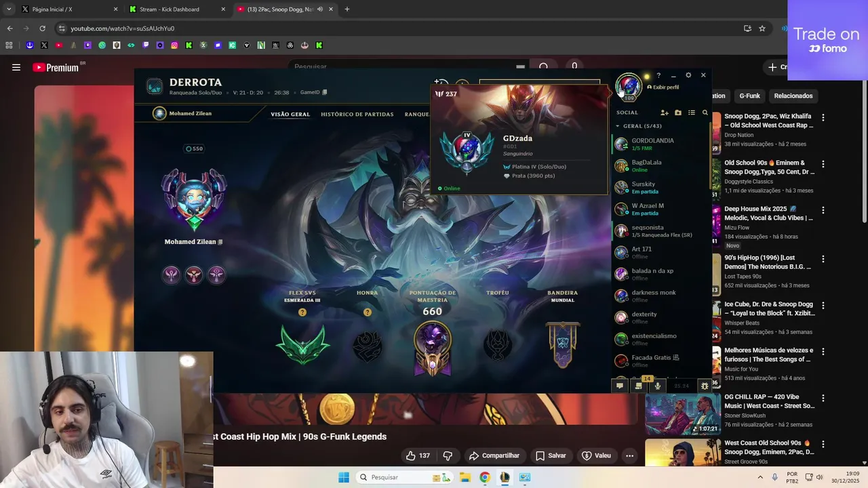Open options for 90's HipHop (1996) video
Image resolution: width=868 pixels, height=488 pixels.
tap(823, 259)
